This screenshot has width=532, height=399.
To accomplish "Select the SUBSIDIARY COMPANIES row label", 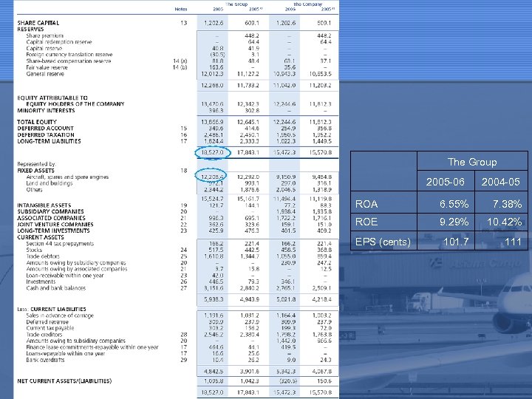I will pyautogui.click(x=50, y=211).
